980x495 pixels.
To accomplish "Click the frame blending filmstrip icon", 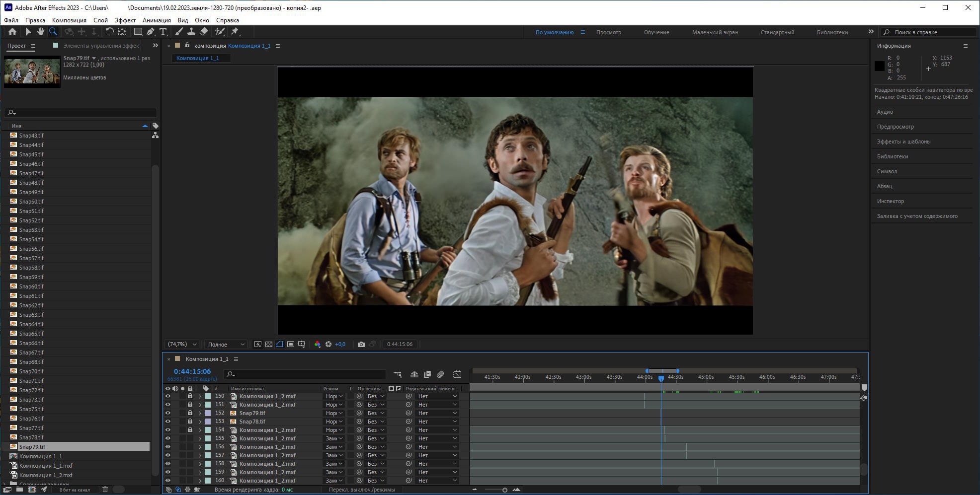I will [427, 374].
